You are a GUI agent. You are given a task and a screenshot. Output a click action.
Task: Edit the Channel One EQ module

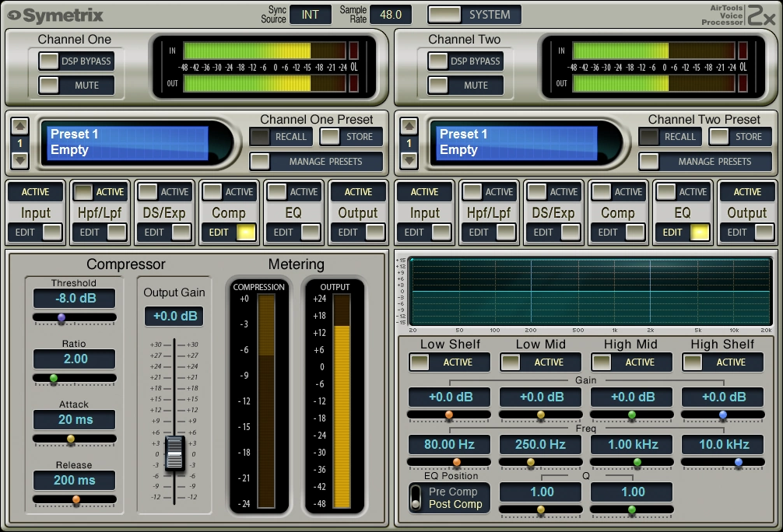click(x=293, y=233)
